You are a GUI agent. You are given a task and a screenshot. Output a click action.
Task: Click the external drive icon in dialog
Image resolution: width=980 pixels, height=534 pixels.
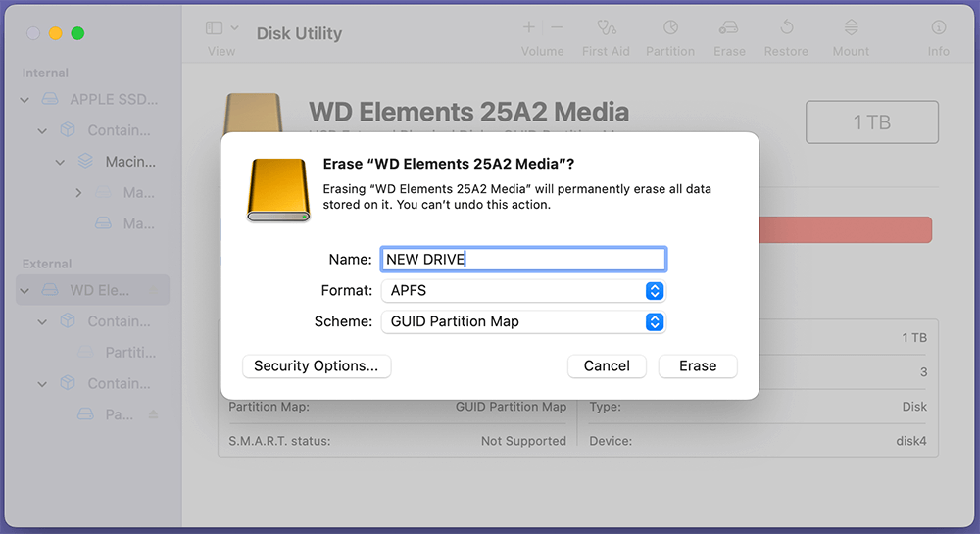[x=278, y=190]
